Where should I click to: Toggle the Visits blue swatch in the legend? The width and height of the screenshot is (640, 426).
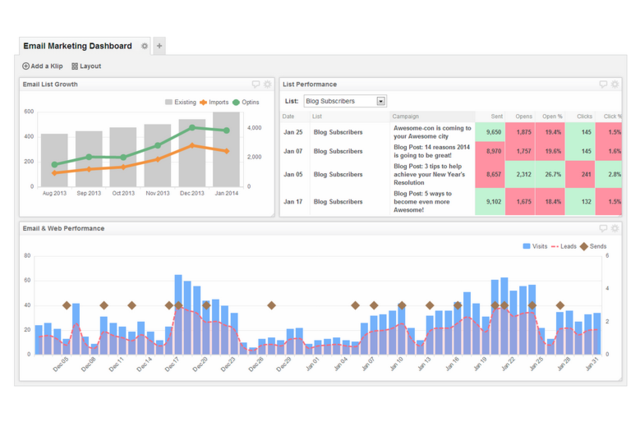pyautogui.click(x=527, y=246)
